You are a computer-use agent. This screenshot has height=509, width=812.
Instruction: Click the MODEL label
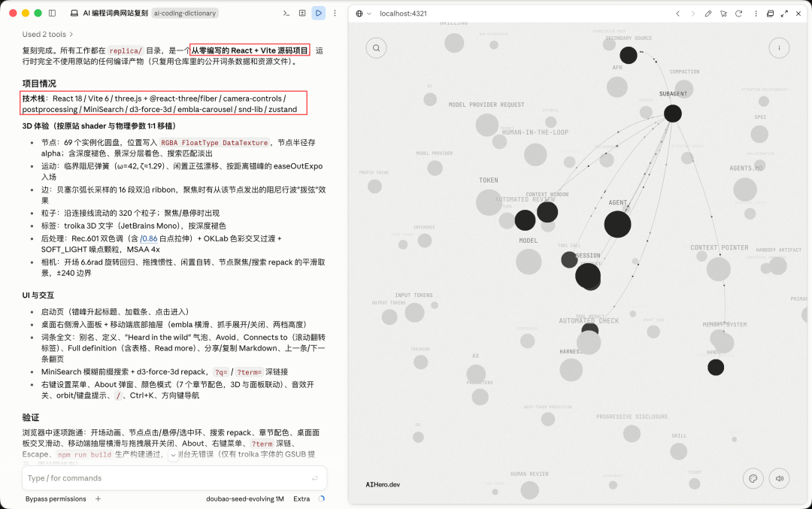pos(529,241)
